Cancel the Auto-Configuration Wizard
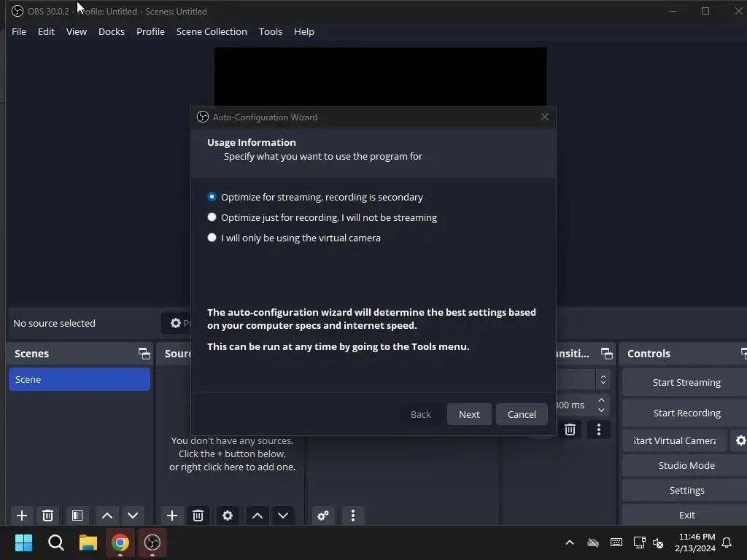 522,414
